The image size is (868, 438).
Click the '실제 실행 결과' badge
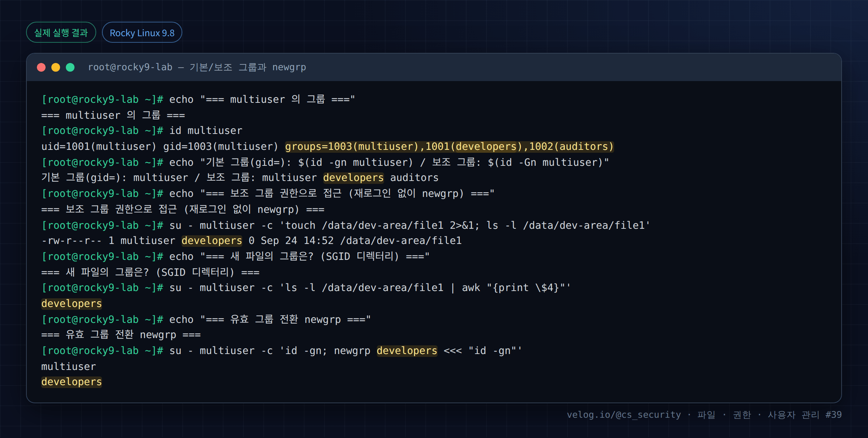tap(61, 33)
